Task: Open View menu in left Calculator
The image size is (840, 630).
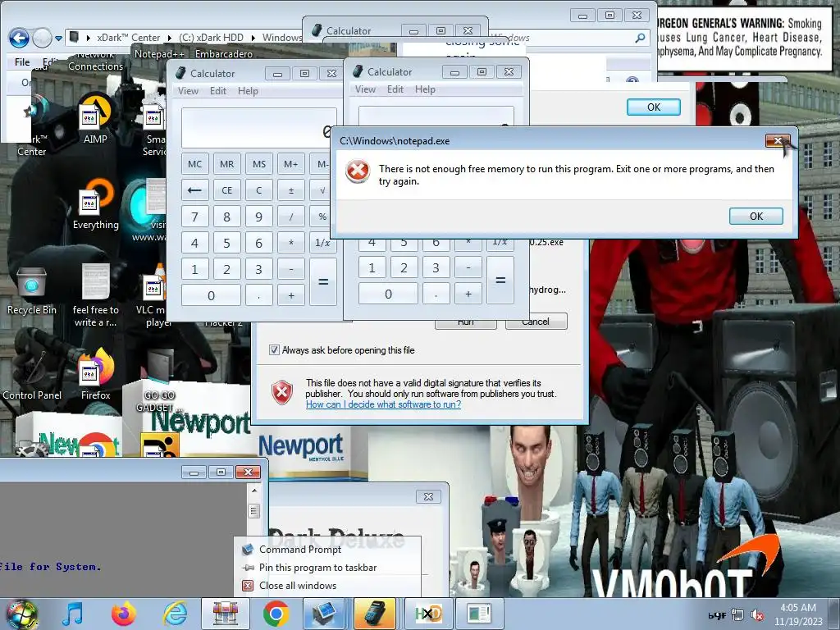Action: click(x=188, y=90)
